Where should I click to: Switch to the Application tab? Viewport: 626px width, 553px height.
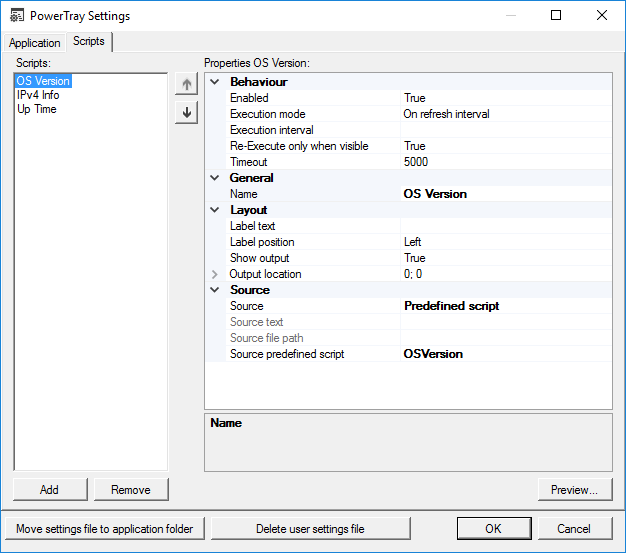click(x=35, y=43)
